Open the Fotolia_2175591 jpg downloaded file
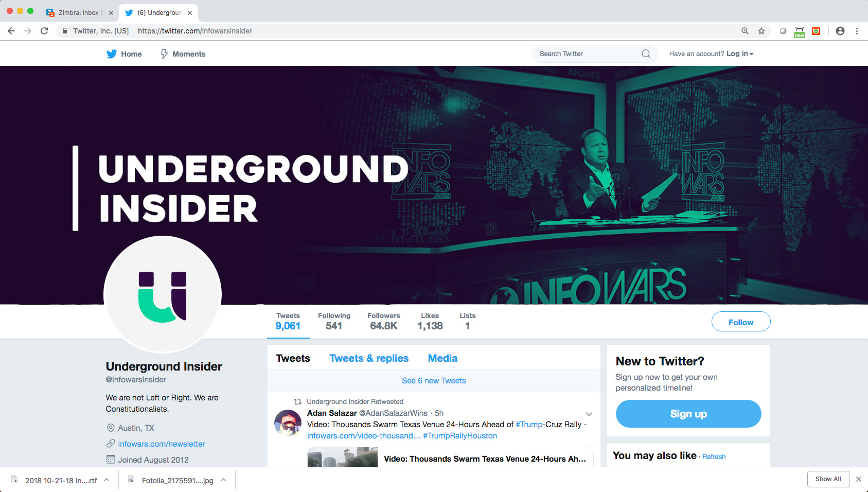The height and width of the screenshot is (492, 868). pos(178,480)
